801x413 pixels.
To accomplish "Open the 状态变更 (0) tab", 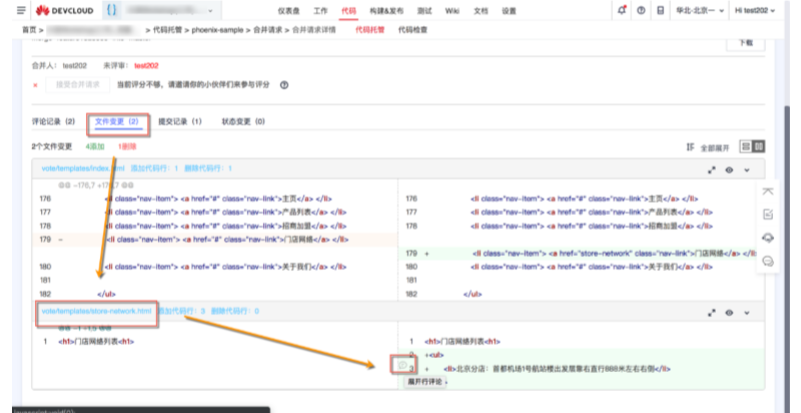I will coord(243,121).
